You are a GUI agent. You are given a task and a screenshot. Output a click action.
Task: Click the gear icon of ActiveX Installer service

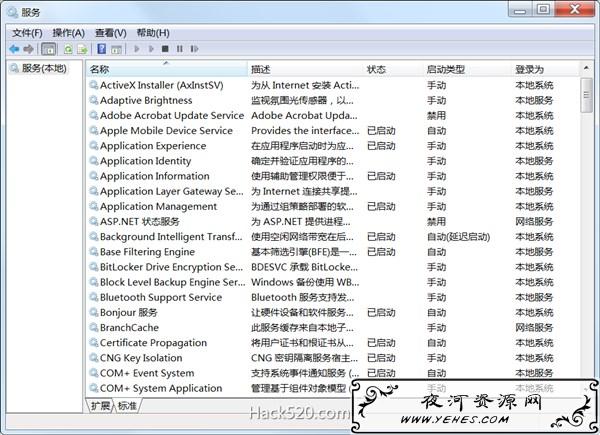tap(93, 85)
